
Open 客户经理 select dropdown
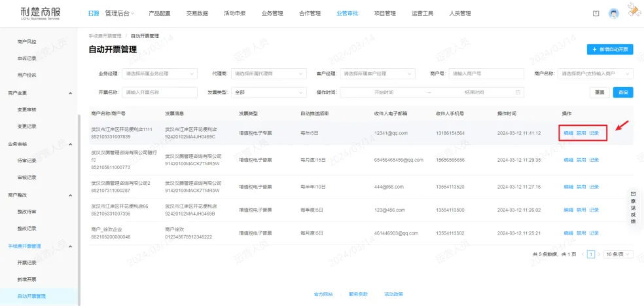(x=378, y=73)
